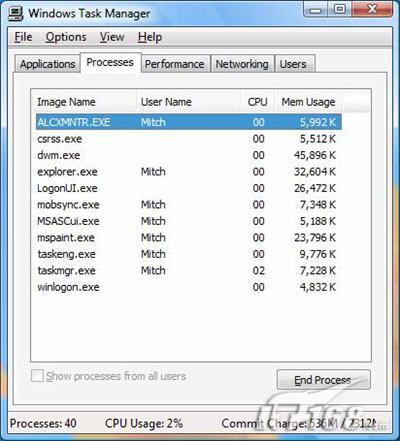400x441 pixels.
Task: Sort processes by Mem Usage column
Action: click(x=309, y=102)
